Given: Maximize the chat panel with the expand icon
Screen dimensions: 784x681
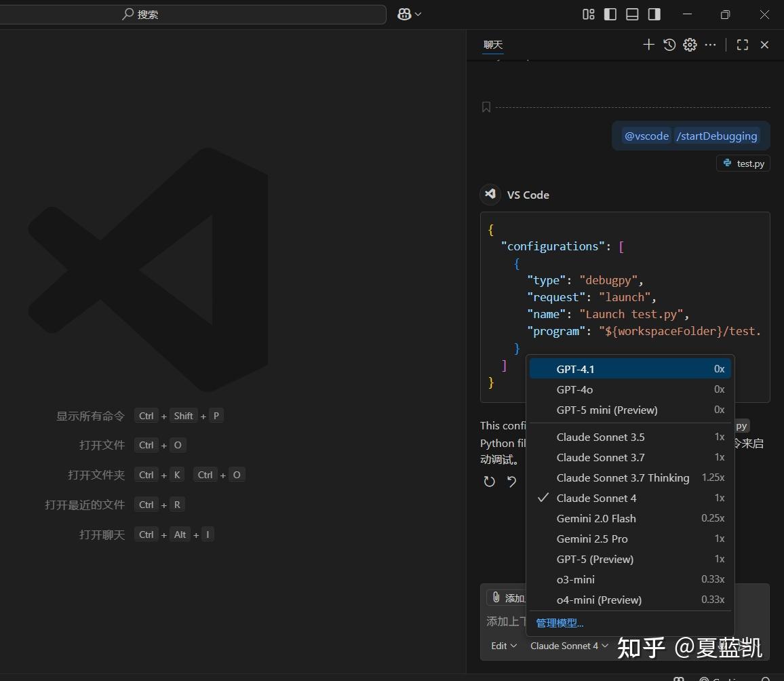Looking at the screenshot, I should click(742, 45).
